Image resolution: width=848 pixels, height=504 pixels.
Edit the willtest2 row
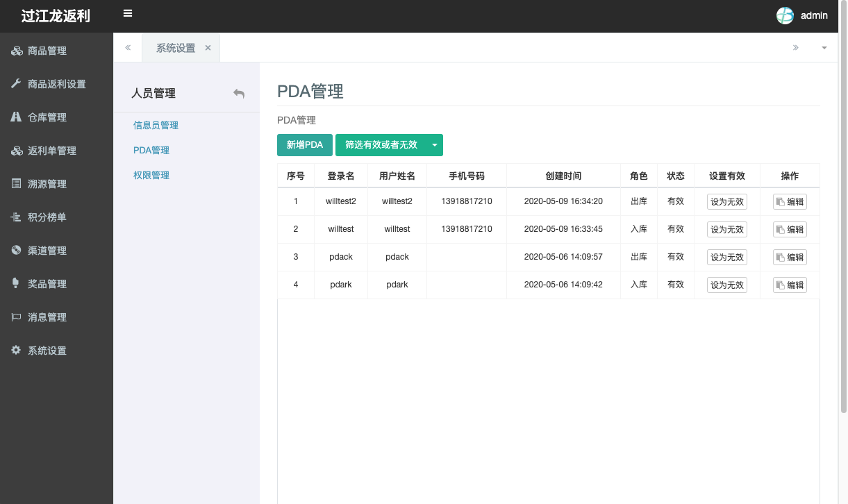pos(790,202)
